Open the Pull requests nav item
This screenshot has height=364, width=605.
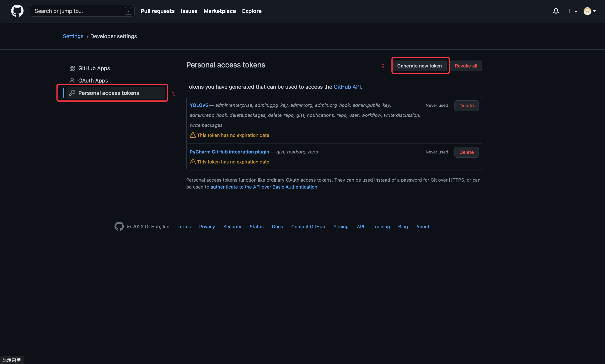[x=158, y=11]
